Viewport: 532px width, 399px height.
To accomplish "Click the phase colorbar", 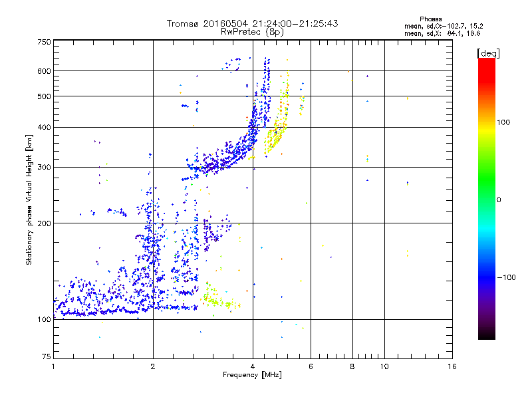I will click(487, 199).
